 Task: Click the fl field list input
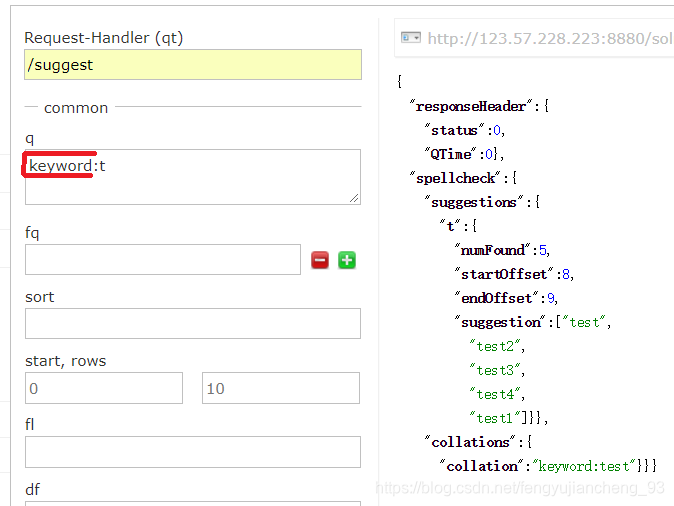[x=193, y=452]
